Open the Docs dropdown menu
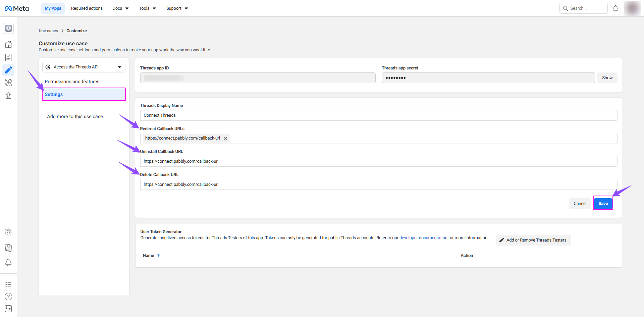This screenshot has width=644, height=317. [x=120, y=8]
